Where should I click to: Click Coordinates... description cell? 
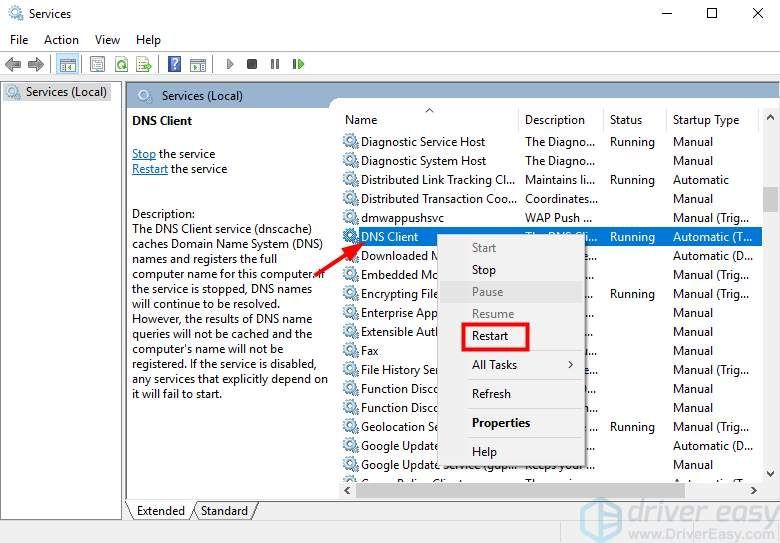[561, 198]
